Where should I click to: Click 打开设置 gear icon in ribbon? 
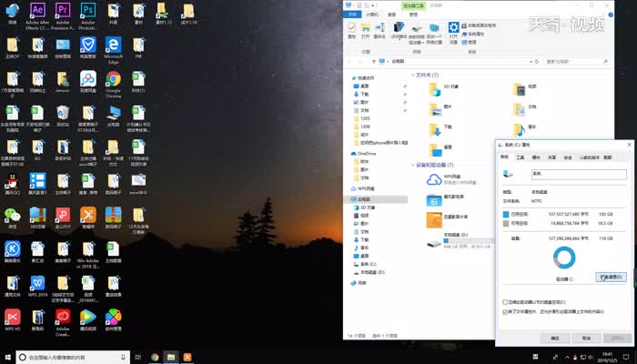tap(453, 33)
